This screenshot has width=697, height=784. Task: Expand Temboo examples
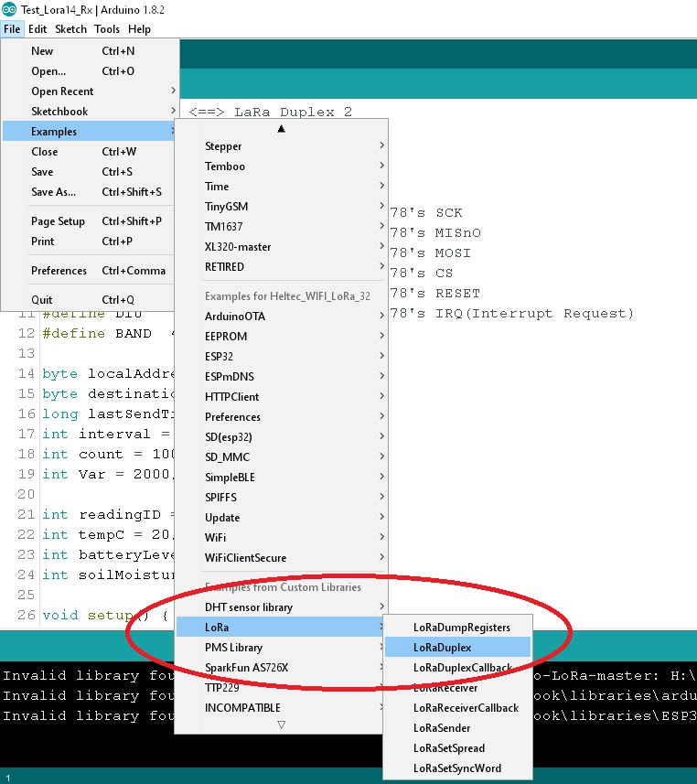(x=281, y=166)
